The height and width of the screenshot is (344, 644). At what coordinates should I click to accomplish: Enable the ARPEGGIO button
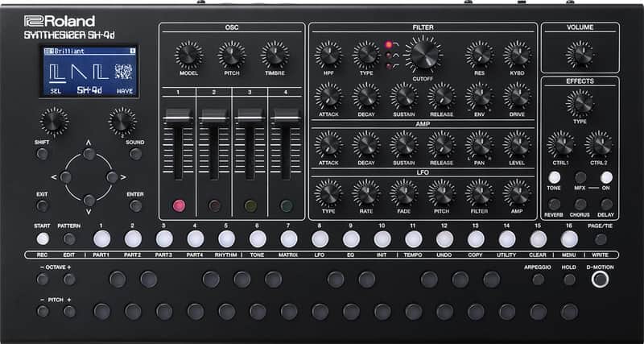[538, 280]
